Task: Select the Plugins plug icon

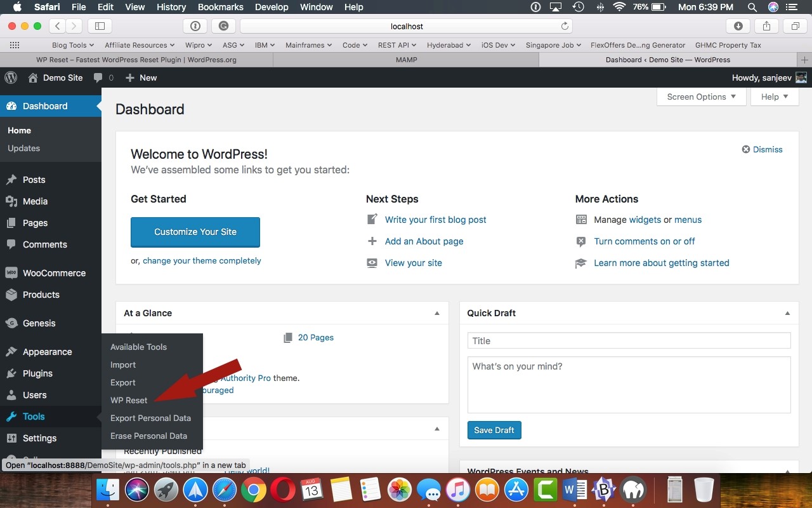Action: click(x=14, y=373)
